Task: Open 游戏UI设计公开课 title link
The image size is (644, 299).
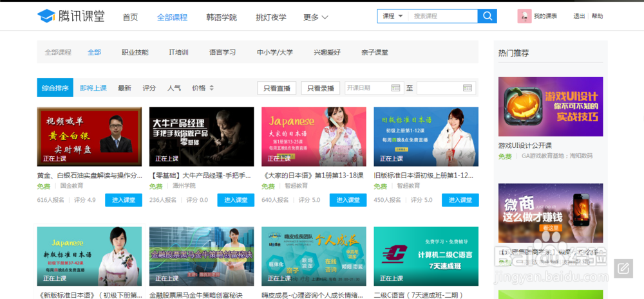Action: pos(525,145)
